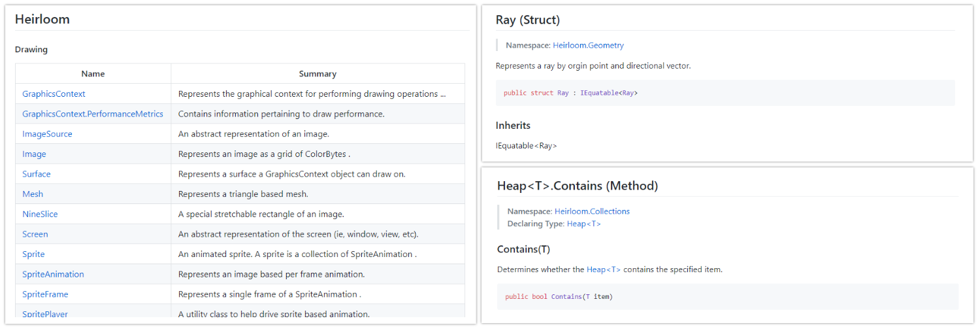
Task: Click the Ray struct declaration code block
Action: pos(725,93)
